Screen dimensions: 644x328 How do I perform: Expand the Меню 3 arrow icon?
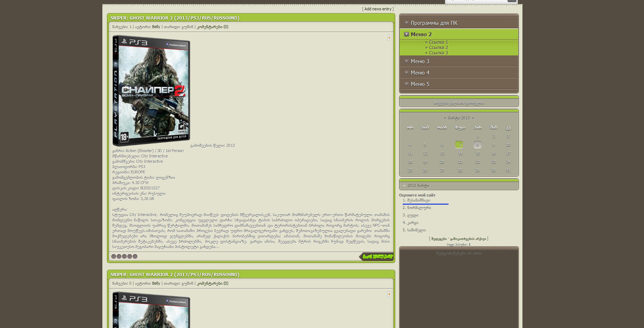407,61
